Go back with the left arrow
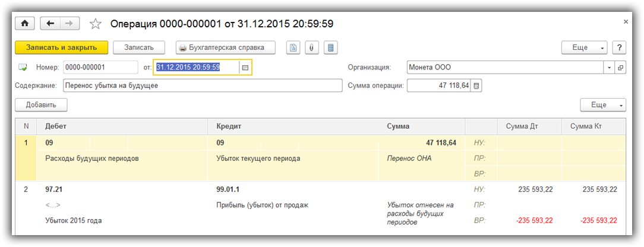 click(50, 23)
